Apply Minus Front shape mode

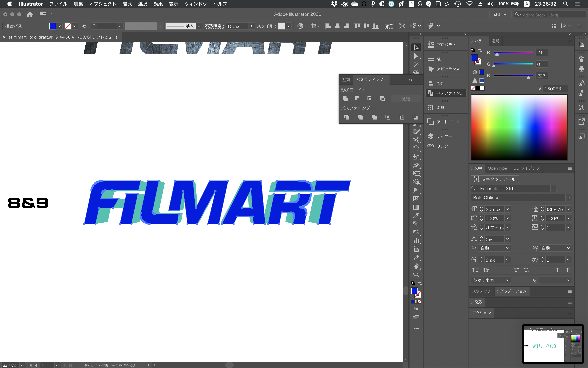[x=358, y=99]
